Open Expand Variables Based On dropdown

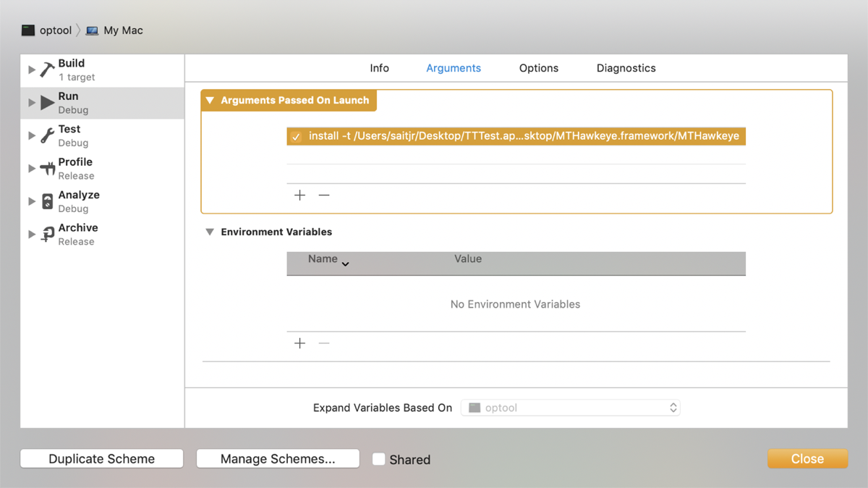[574, 408]
